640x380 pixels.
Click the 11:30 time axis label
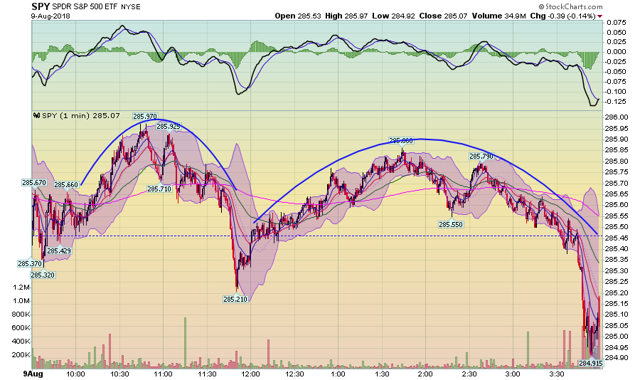pos(207,374)
